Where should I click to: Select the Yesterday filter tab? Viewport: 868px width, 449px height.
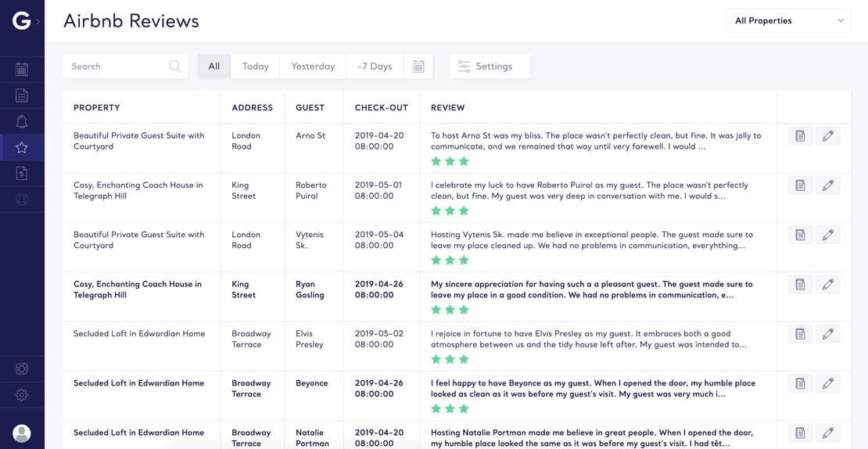click(x=313, y=66)
